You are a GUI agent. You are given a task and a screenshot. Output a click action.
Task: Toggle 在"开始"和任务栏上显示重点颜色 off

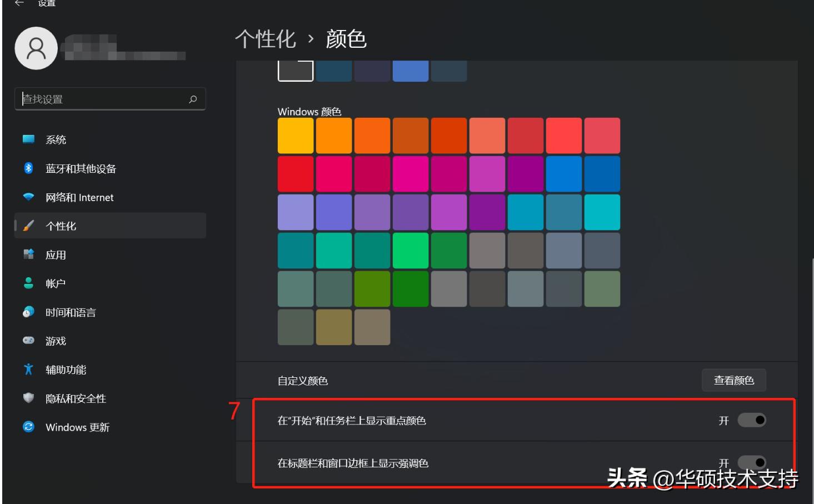pyautogui.click(x=753, y=421)
